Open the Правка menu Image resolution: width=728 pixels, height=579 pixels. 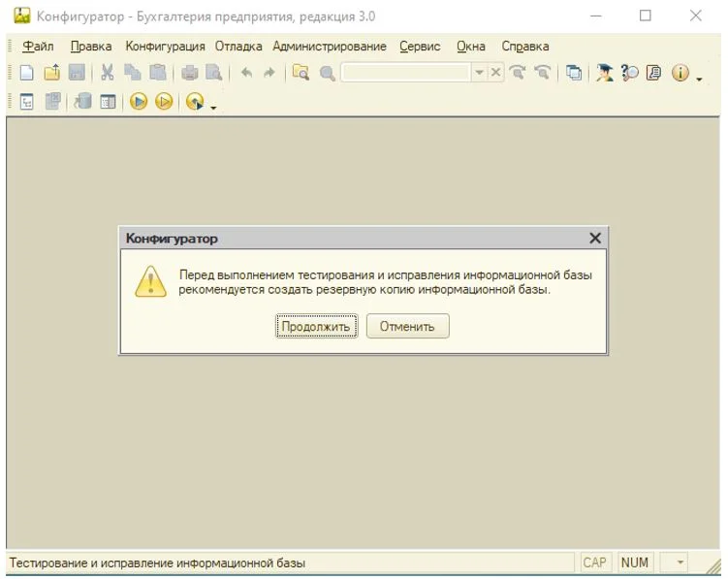(91, 47)
